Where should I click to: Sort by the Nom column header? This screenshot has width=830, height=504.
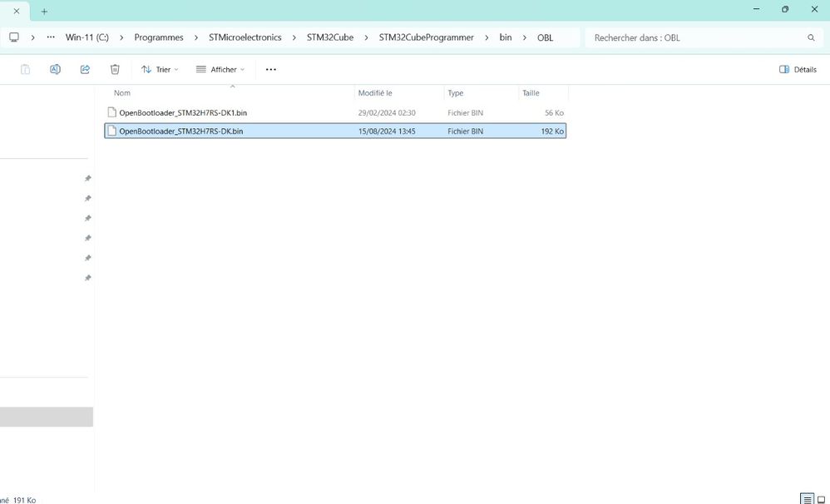pos(122,92)
